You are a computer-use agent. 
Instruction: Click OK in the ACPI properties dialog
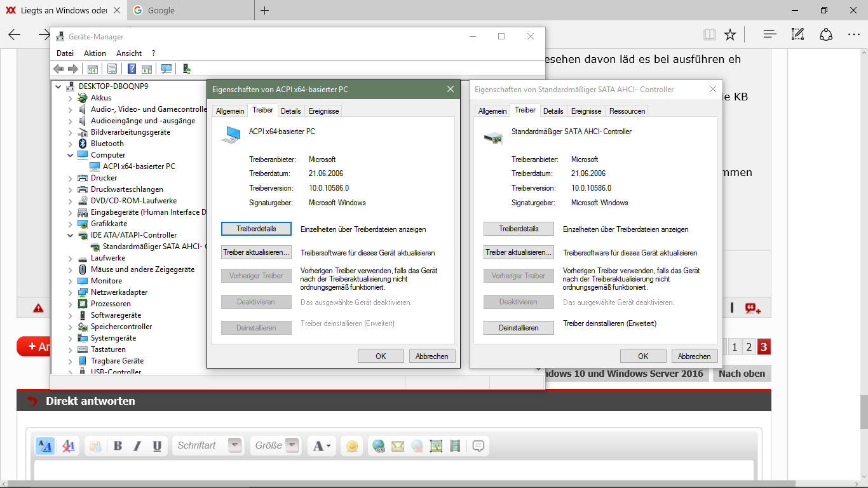381,356
